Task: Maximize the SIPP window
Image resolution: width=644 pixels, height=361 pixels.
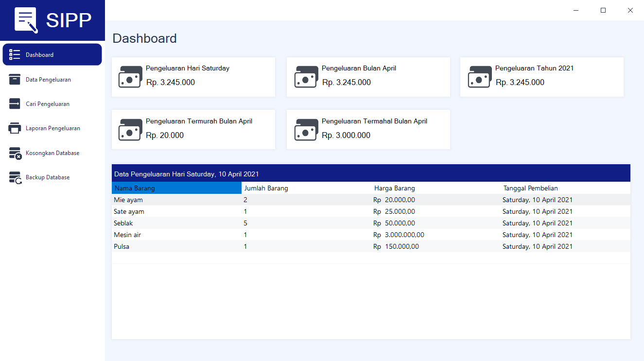Action: point(603,10)
